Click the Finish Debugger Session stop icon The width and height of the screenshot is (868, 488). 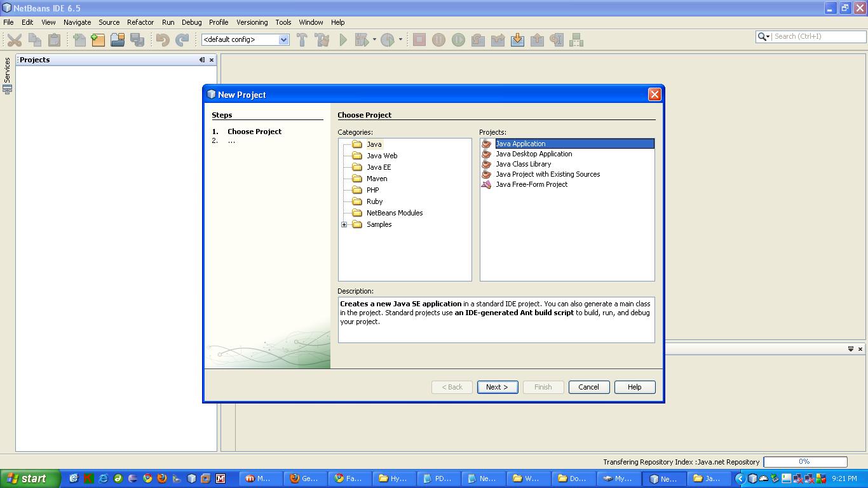[419, 40]
